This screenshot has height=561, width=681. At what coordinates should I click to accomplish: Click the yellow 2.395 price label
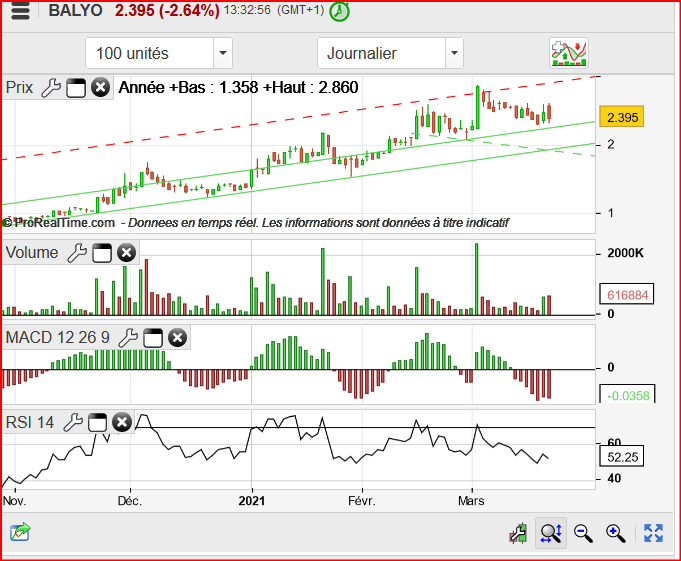(621, 117)
